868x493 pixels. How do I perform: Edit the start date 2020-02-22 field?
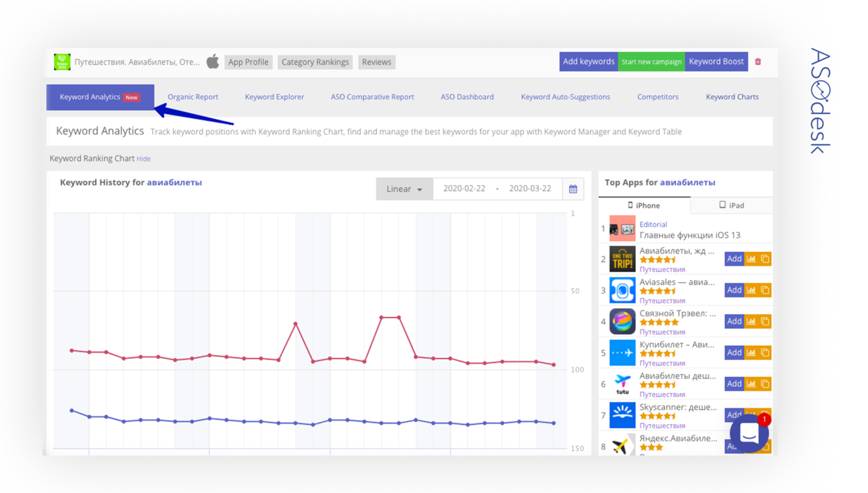tap(464, 188)
